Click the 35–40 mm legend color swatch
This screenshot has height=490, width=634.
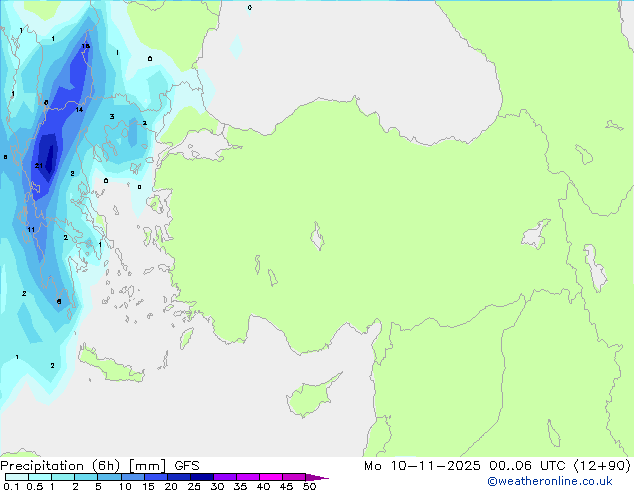247,477
